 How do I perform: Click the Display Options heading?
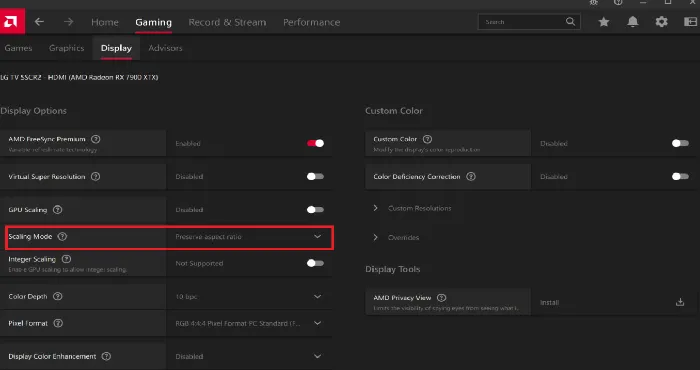(x=33, y=111)
